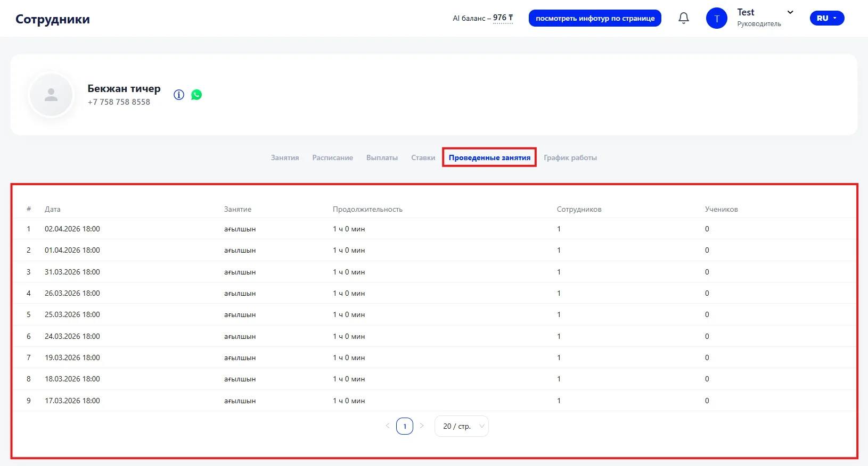The image size is (868, 466).
Task: Click the date 17.03.2026 18:00
Action: tap(72, 401)
